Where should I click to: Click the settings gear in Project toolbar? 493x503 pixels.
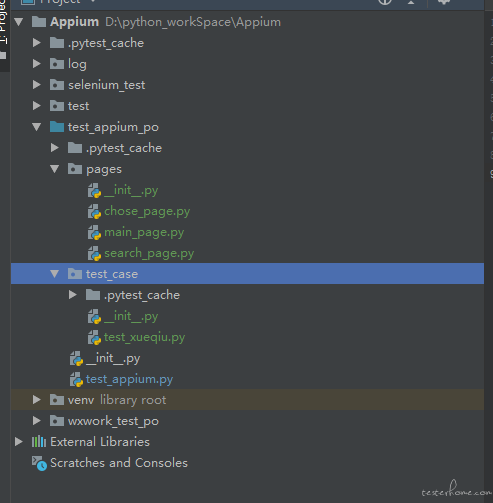444,2
